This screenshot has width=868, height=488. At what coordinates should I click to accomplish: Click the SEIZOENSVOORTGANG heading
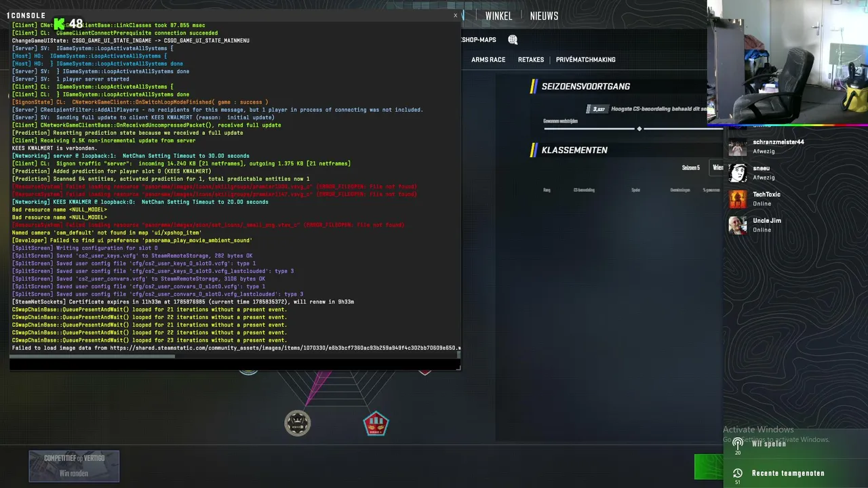point(586,86)
